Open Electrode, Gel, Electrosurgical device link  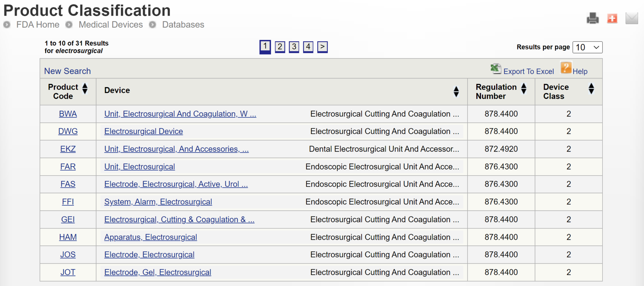pos(158,272)
